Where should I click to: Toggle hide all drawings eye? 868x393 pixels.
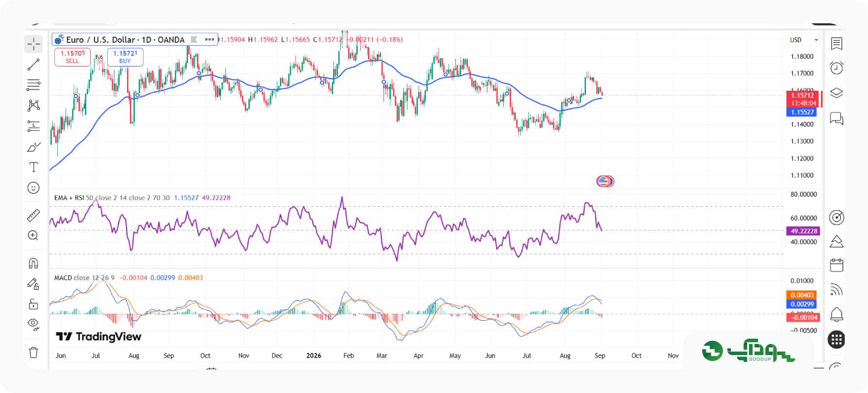tap(33, 324)
